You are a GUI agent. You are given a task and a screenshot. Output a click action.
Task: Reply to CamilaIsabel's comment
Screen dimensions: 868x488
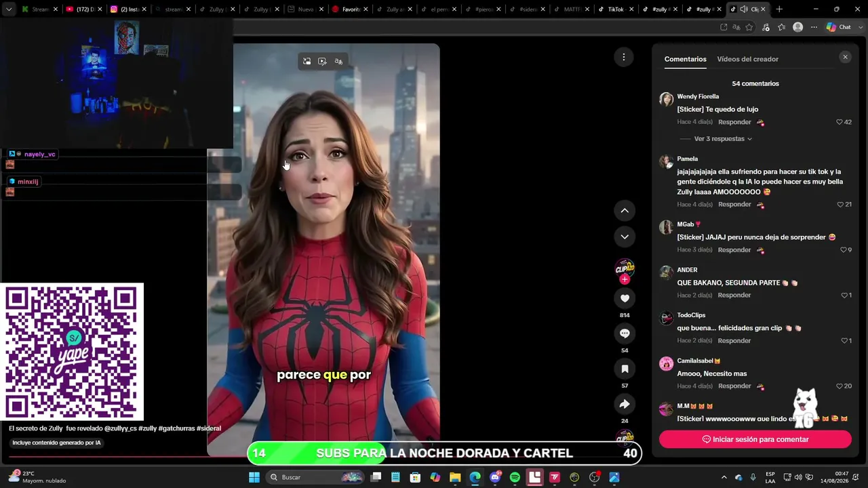(734, 386)
